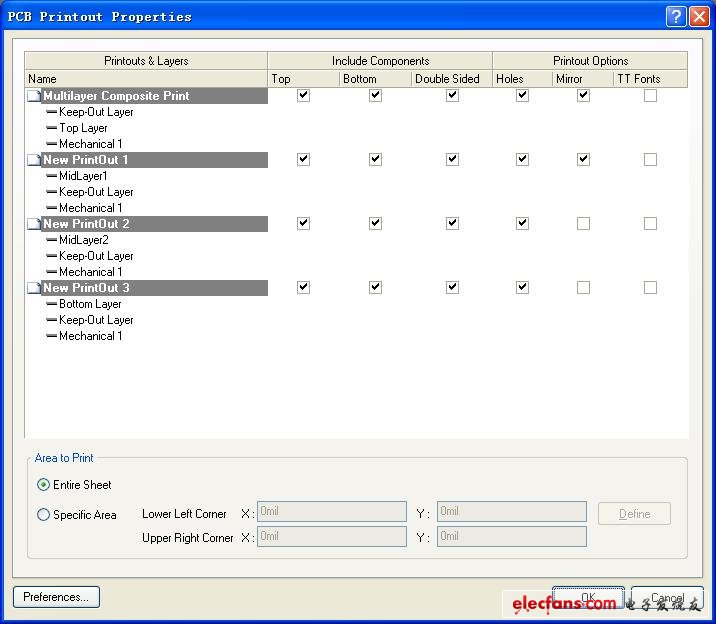
Task: Enable Mirror for New PrintOut 2
Action: [583, 224]
